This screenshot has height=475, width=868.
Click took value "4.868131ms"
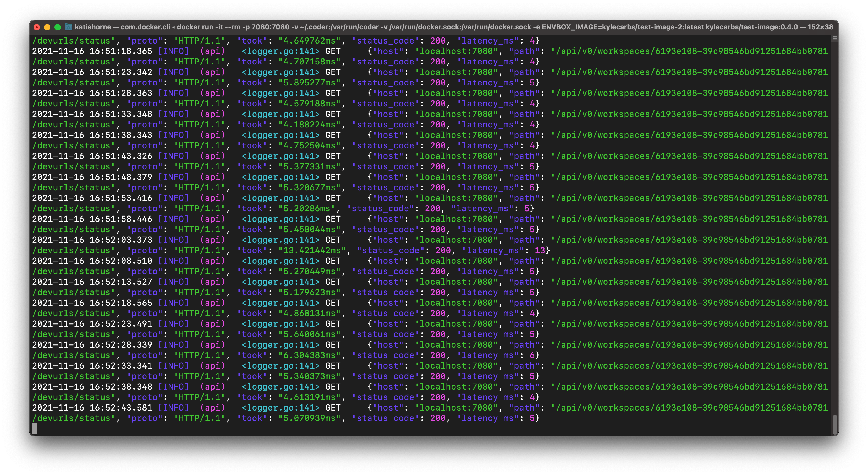click(x=309, y=314)
